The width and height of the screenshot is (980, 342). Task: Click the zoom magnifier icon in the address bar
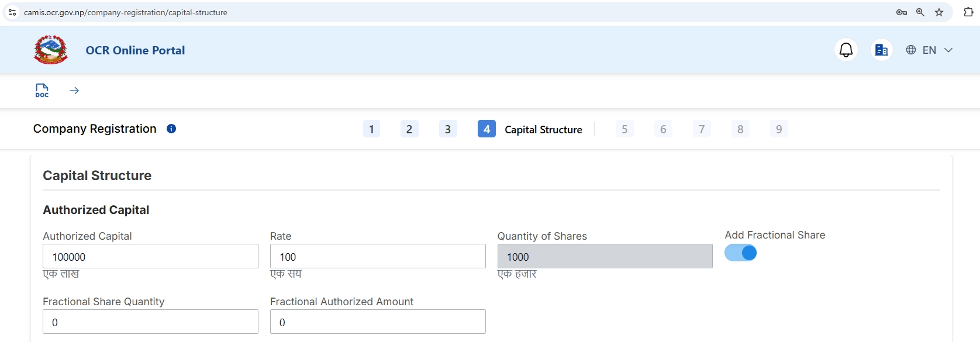pyautogui.click(x=920, y=12)
